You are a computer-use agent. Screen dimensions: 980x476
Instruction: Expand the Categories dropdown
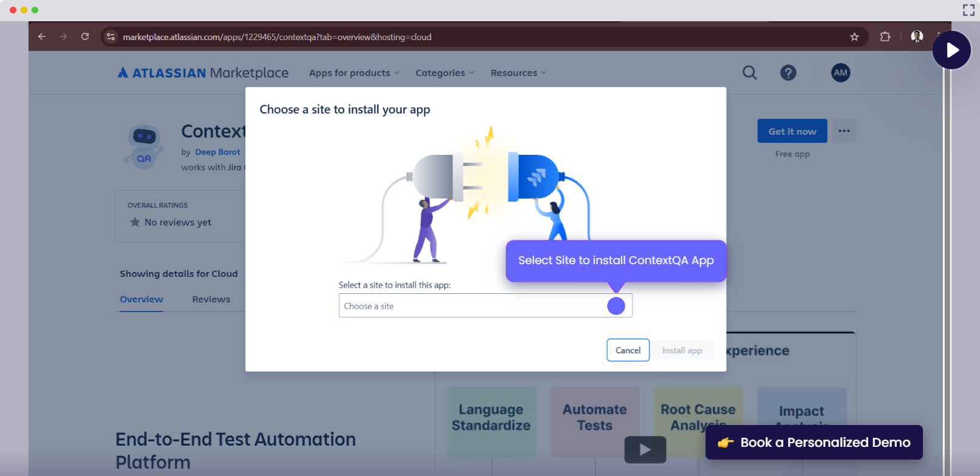444,73
